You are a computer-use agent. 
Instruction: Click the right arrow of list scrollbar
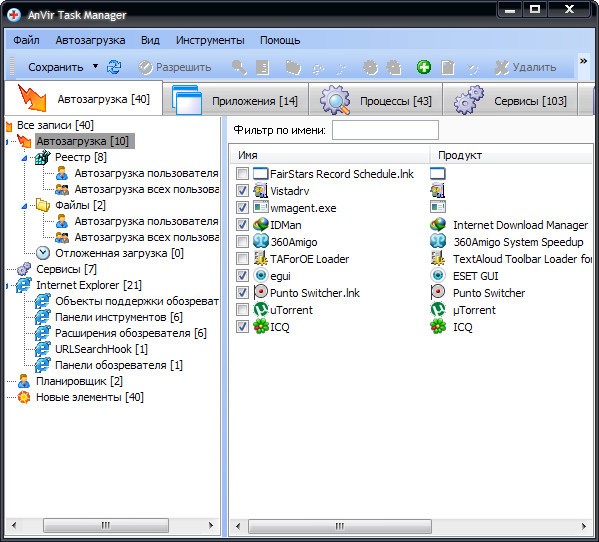(x=584, y=526)
